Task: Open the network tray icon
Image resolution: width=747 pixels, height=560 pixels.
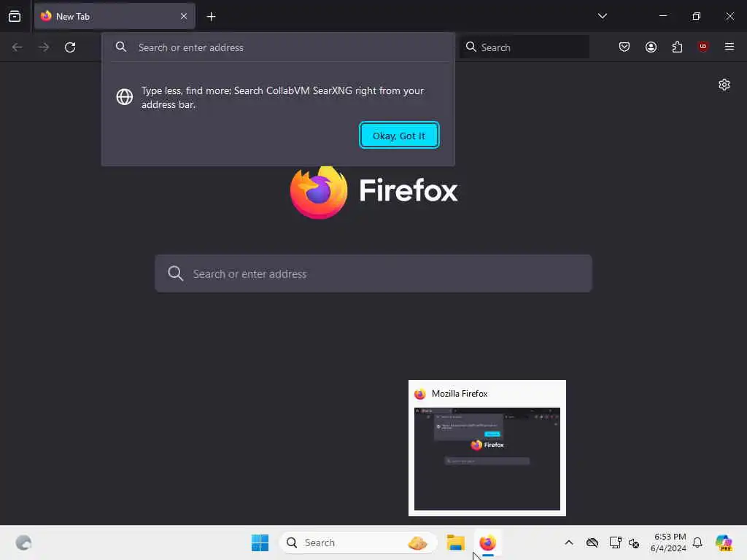Action: tap(615, 542)
